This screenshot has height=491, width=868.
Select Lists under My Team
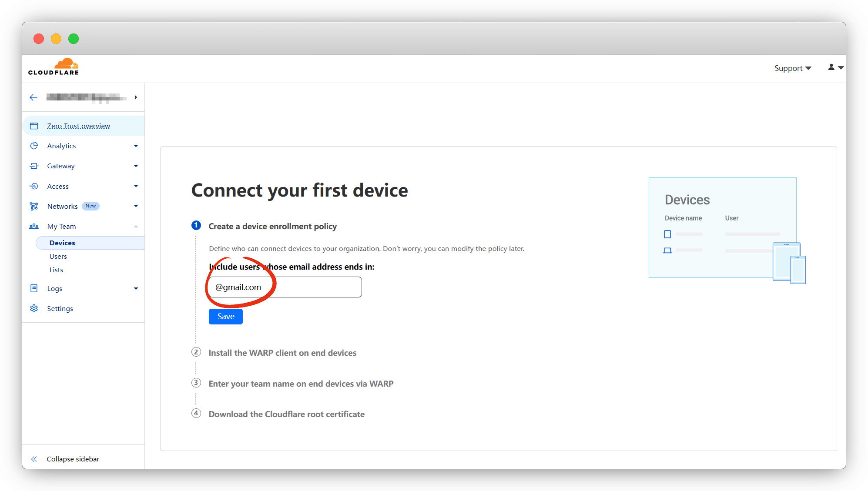click(x=56, y=270)
